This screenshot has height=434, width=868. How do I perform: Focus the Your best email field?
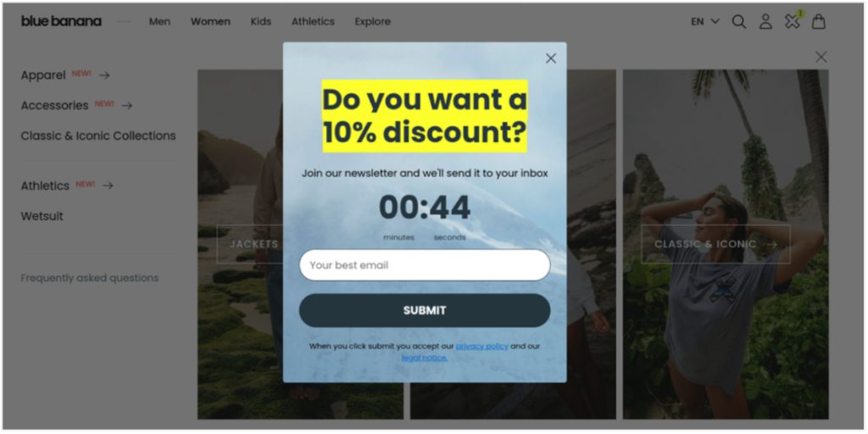pos(425,265)
